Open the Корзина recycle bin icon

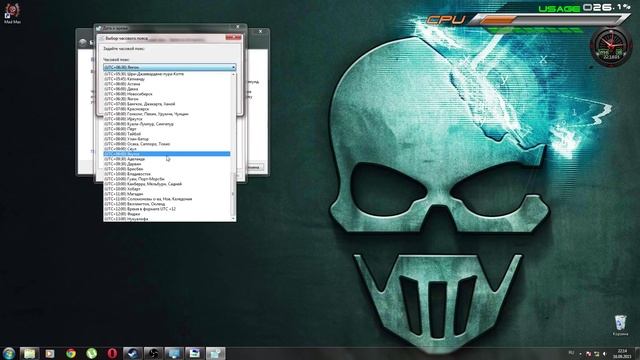click(620, 326)
